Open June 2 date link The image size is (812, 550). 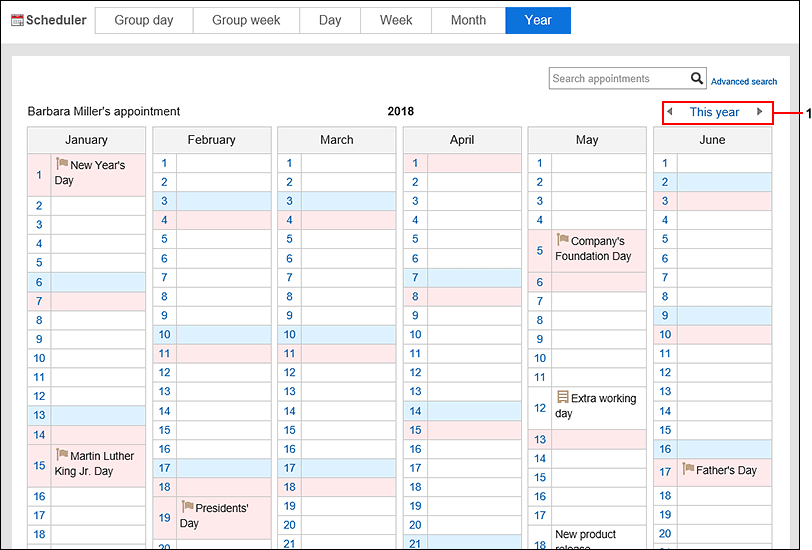665,182
